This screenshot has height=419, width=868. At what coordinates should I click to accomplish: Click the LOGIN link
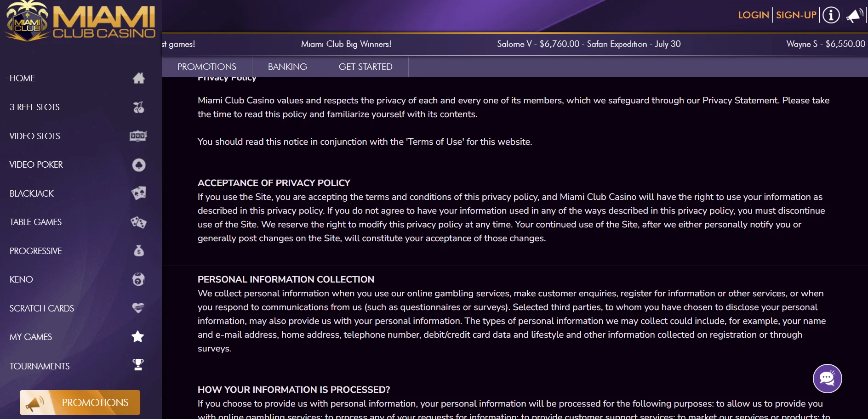point(754,15)
